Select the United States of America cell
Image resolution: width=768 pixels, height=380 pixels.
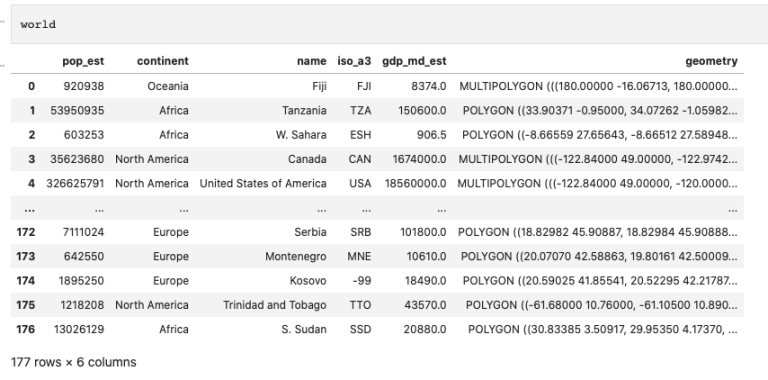(x=263, y=184)
